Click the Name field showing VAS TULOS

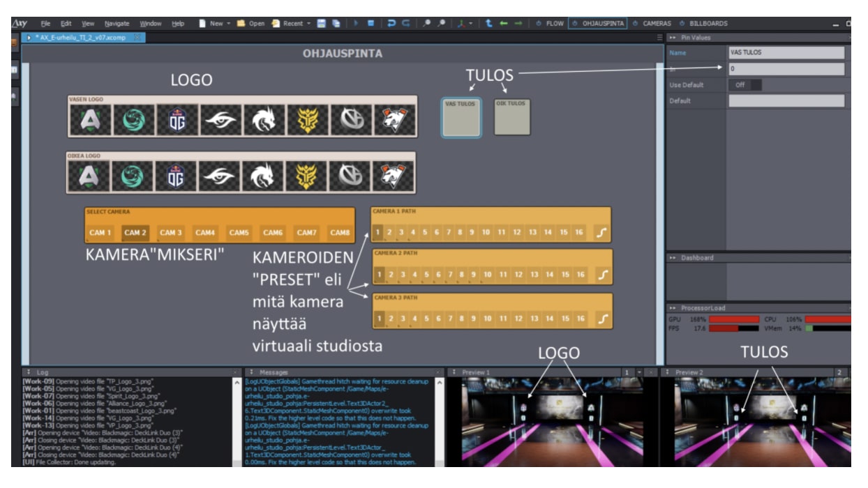(786, 52)
